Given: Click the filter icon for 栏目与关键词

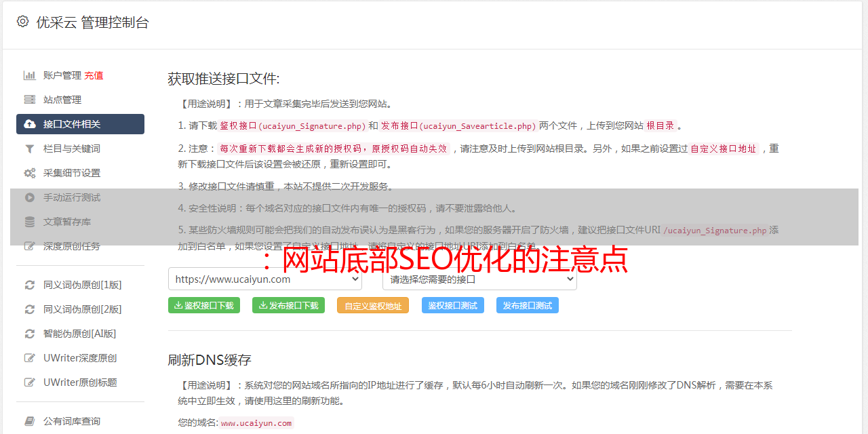Looking at the screenshot, I should [x=30, y=149].
